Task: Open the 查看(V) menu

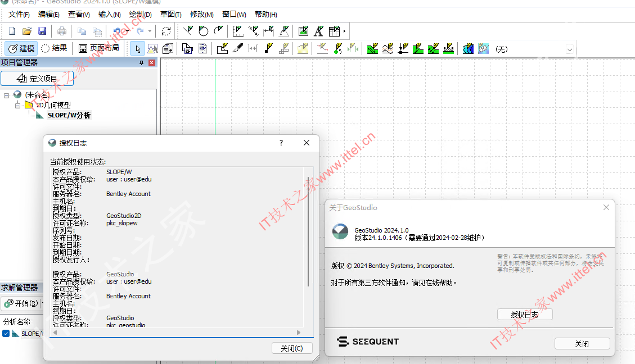Action: 79,15
